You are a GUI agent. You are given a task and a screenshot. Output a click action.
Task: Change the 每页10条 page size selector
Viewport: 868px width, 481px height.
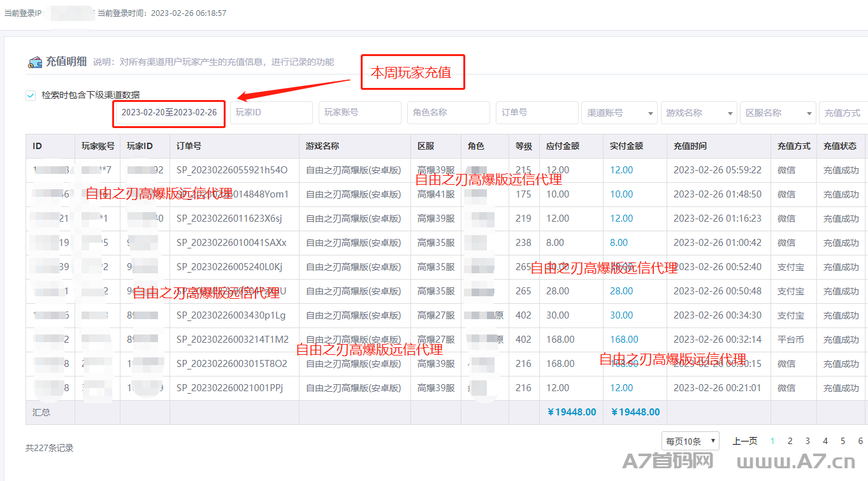(x=691, y=441)
